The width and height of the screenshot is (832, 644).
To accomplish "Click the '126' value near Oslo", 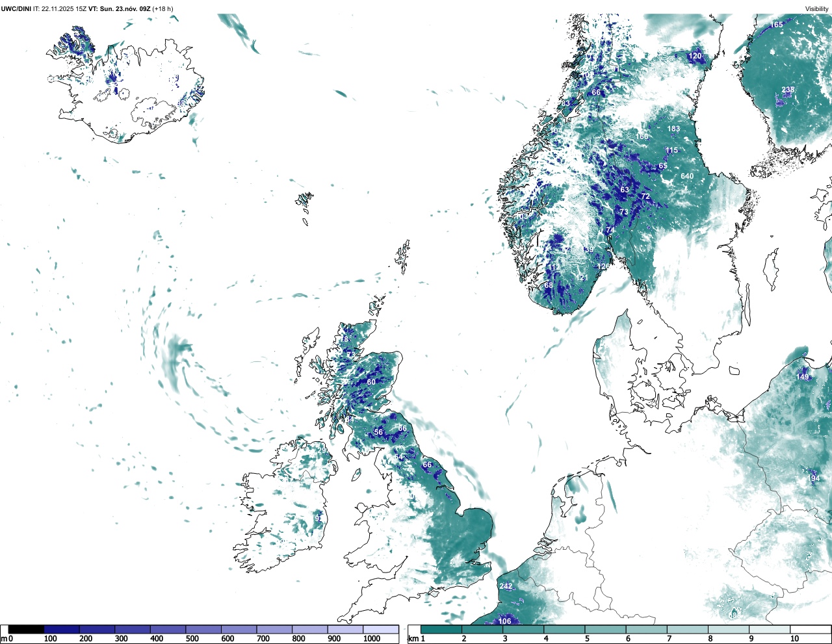I will coord(604,267).
